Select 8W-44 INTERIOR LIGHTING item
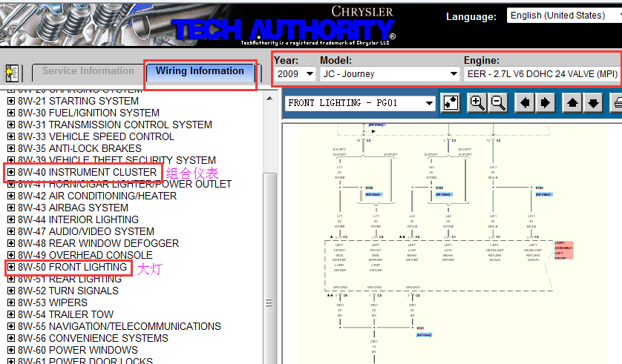Viewport: 622px width, 364px height. pos(78,220)
